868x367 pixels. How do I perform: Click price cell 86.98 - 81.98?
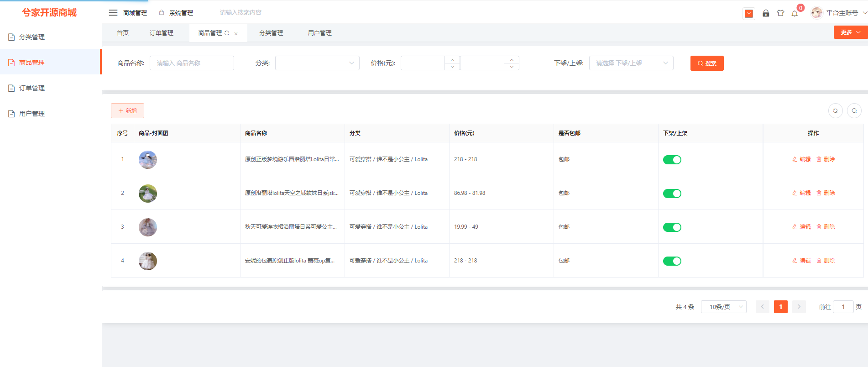click(x=470, y=193)
